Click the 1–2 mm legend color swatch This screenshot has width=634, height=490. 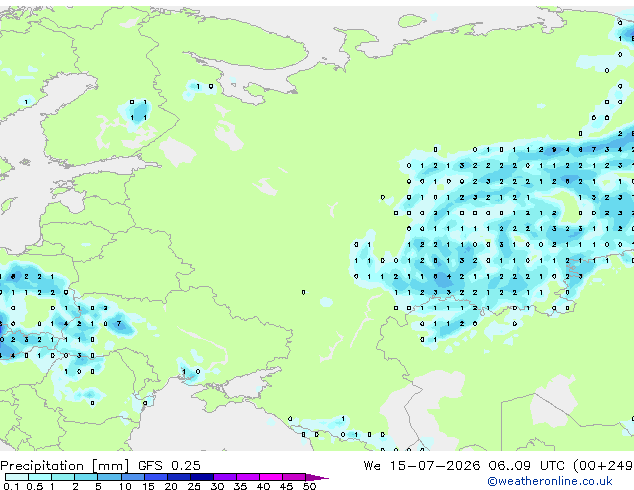tap(63, 477)
